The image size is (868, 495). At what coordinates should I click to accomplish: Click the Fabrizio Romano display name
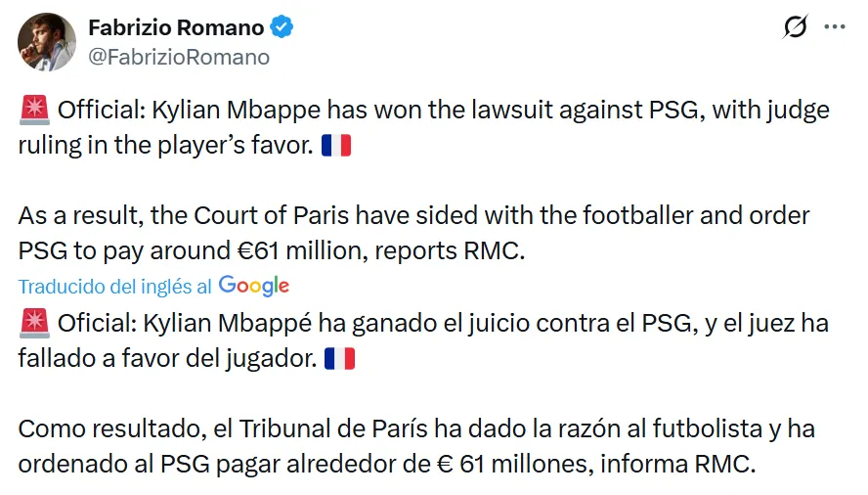[175, 27]
